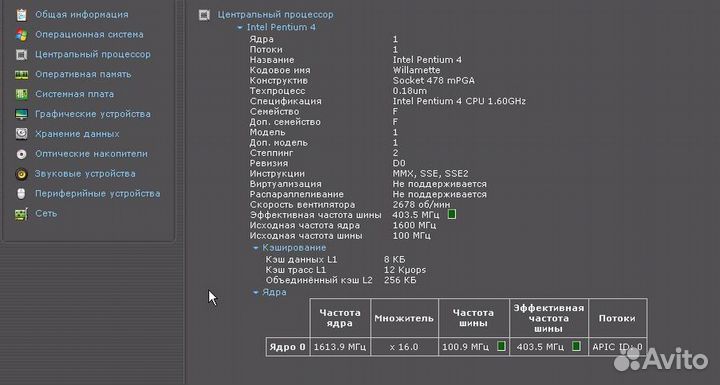
Task: Click green indicator next to 403.5 МГц bus frequency row
Action: point(452,215)
